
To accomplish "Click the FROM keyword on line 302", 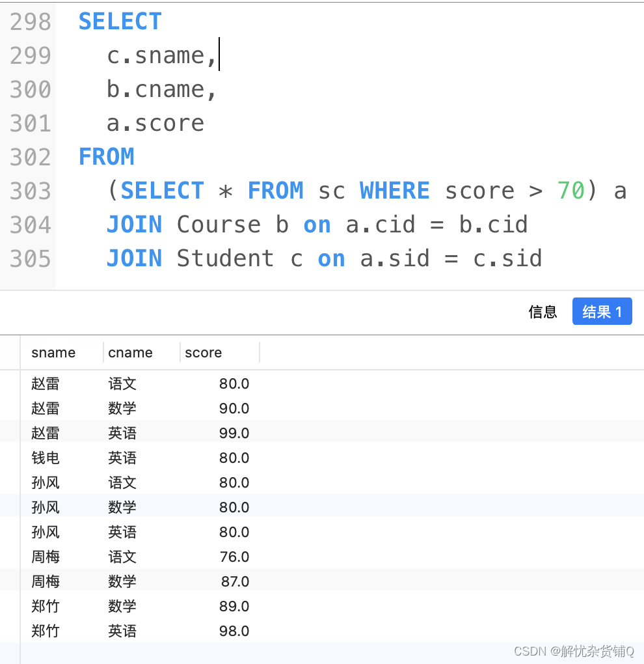I will pyautogui.click(x=106, y=157).
